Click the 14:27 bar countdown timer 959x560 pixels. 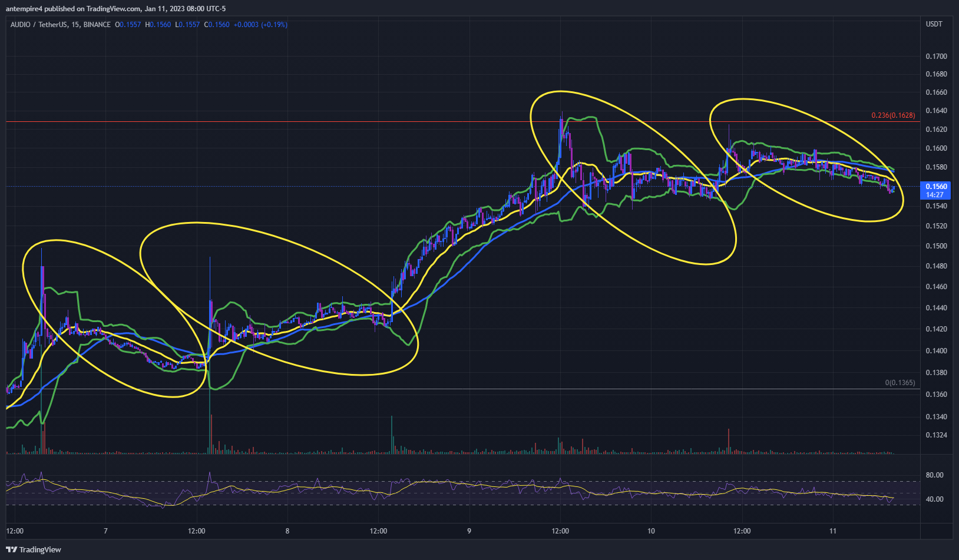click(x=935, y=195)
